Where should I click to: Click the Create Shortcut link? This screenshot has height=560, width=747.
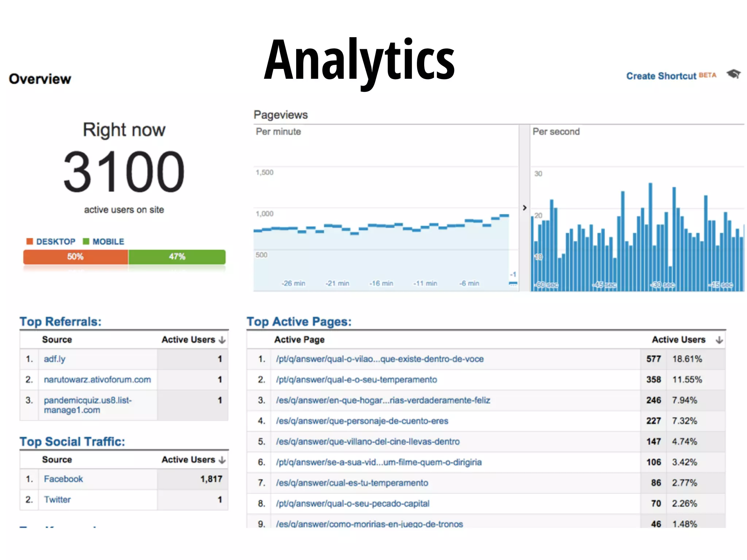coord(661,76)
